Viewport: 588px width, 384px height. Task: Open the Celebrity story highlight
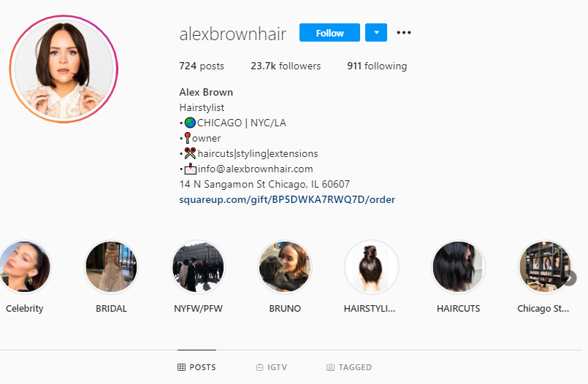coord(25,267)
